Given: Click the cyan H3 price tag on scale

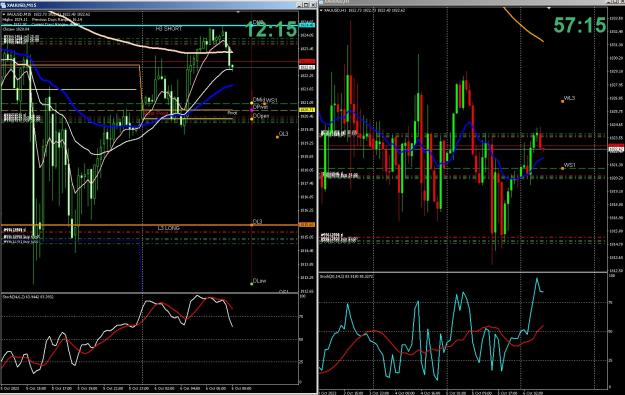Looking at the screenshot, I should point(307,26).
